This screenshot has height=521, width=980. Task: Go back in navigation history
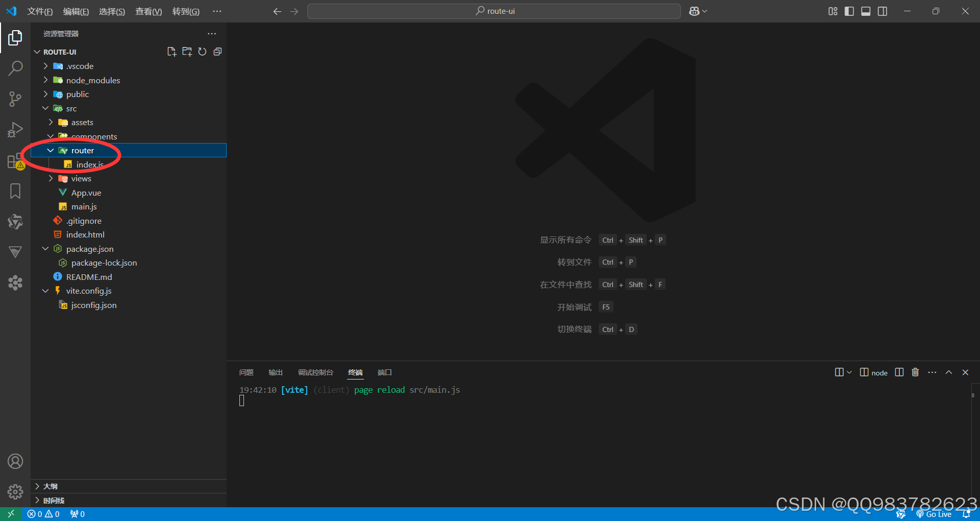[x=277, y=11]
